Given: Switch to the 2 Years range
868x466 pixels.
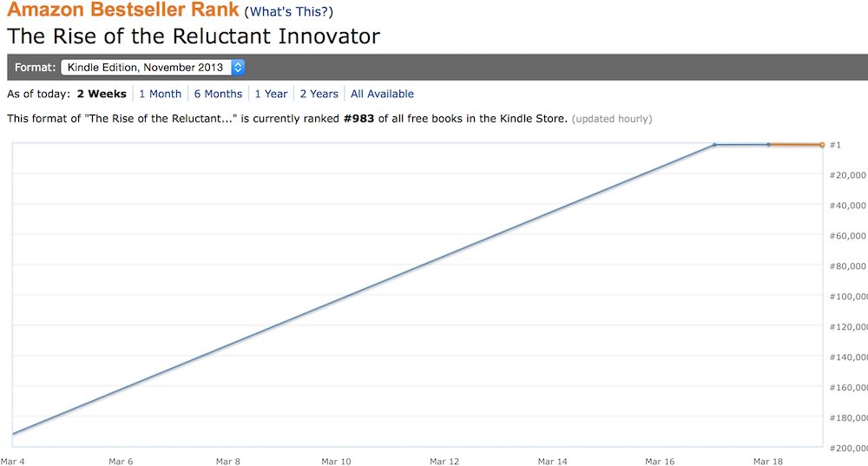Looking at the screenshot, I should click(x=319, y=94).
